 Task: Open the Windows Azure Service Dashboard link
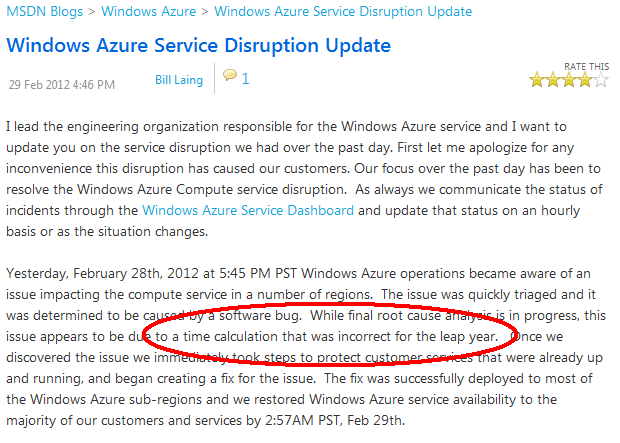tap(248, 210)
